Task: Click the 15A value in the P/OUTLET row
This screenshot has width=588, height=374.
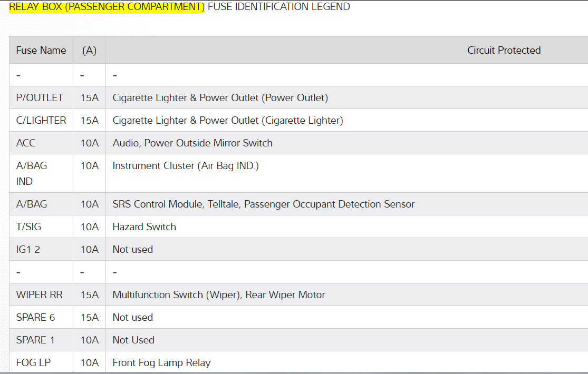Action: (90, 98)
